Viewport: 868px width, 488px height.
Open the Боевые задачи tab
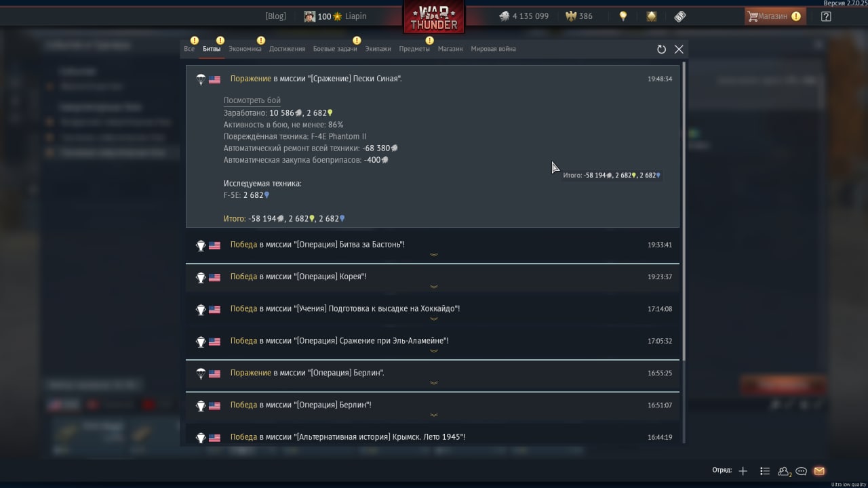pyautogui.click(x=335, y=49)
